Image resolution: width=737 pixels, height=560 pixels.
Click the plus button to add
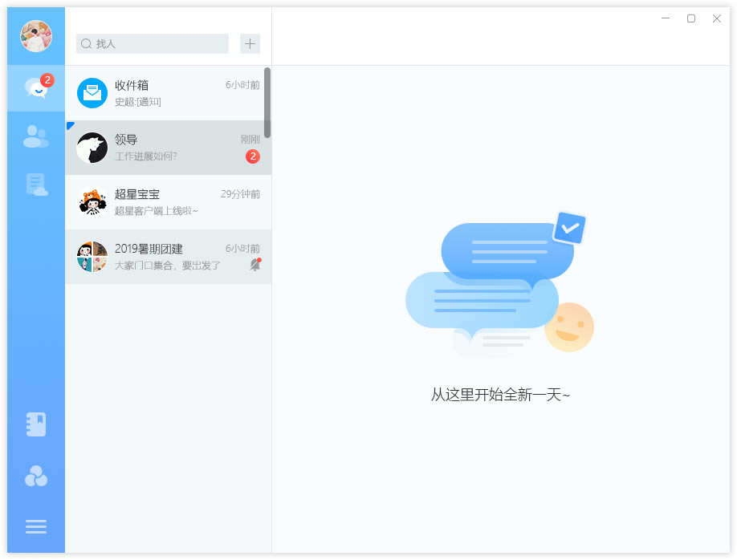(250, 43)
